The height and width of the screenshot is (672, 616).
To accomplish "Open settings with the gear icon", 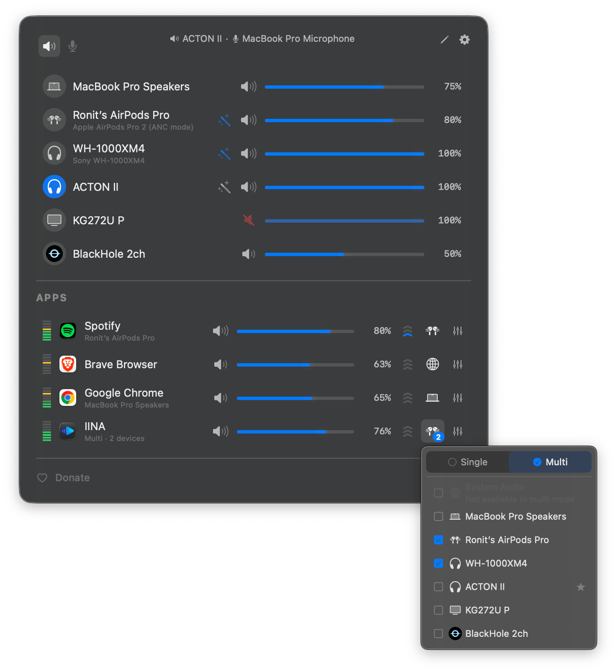I will point(465,40).
